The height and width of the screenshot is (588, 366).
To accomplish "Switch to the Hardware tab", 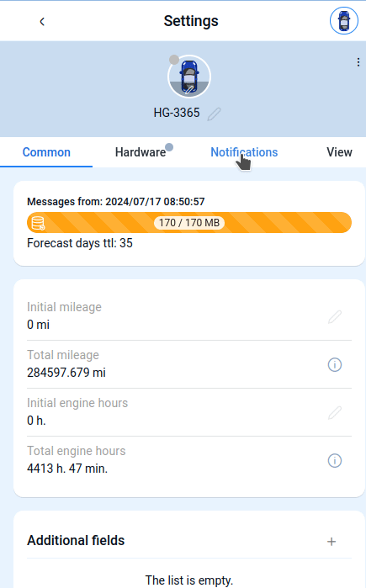I will 141,152.
